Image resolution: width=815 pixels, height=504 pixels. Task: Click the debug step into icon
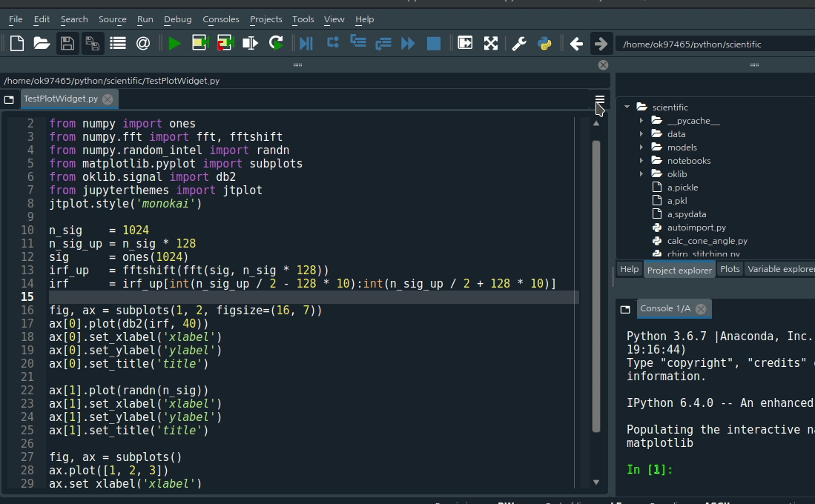tap(358, 42)
